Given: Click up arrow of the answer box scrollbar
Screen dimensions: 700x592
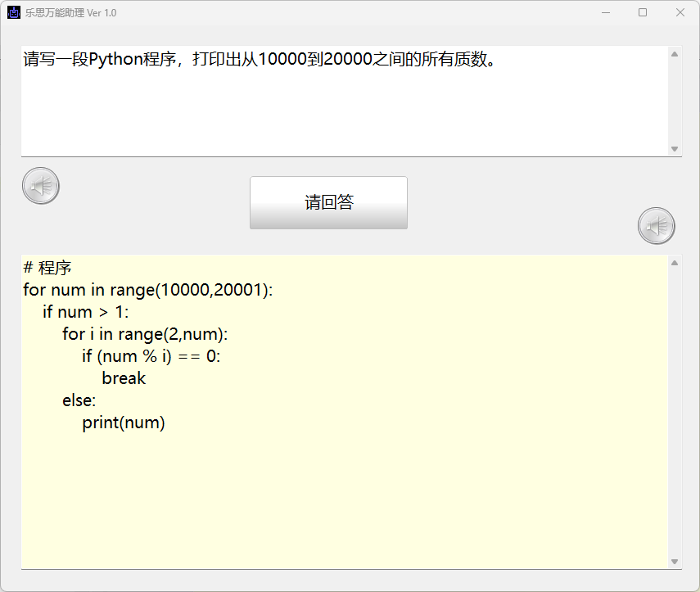Looking at the screenshot, I should (x=675, y=263).
